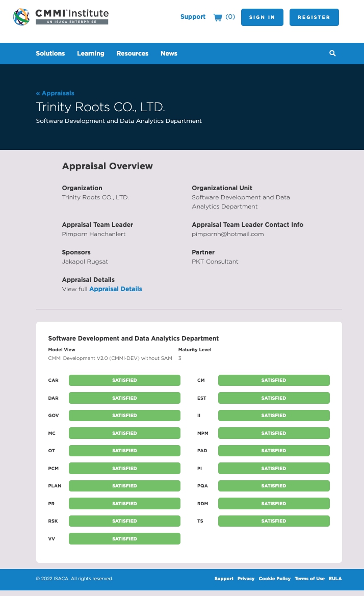Click the Sign In button

(262, 17)
